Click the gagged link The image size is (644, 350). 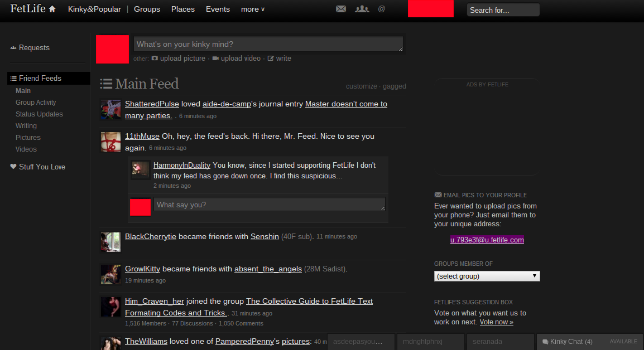(x=395, y=86)
